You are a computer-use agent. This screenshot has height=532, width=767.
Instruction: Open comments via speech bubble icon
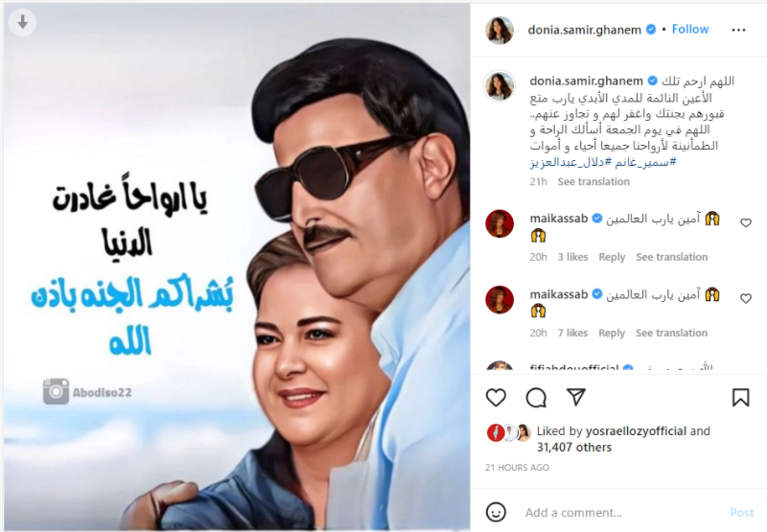point(536,398)
